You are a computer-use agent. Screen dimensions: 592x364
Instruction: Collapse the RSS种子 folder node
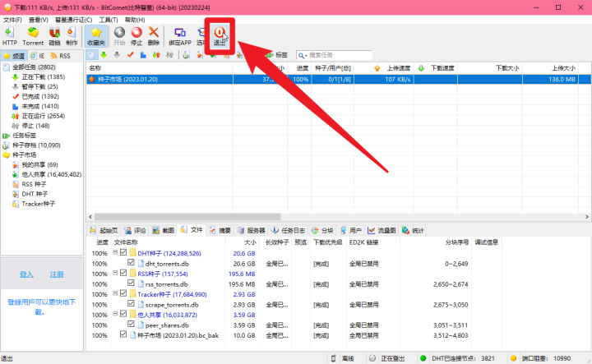[116, 273]
